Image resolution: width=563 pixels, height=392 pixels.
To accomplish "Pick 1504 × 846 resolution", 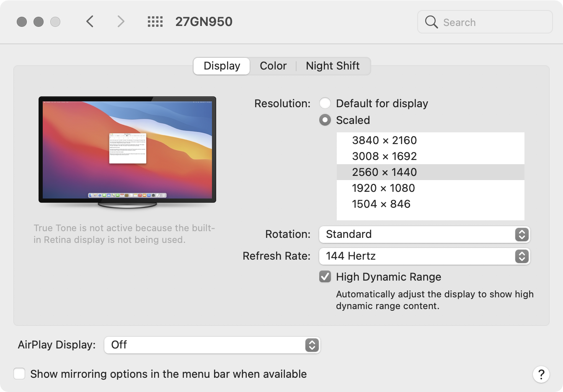I will [x=431, y=204].
